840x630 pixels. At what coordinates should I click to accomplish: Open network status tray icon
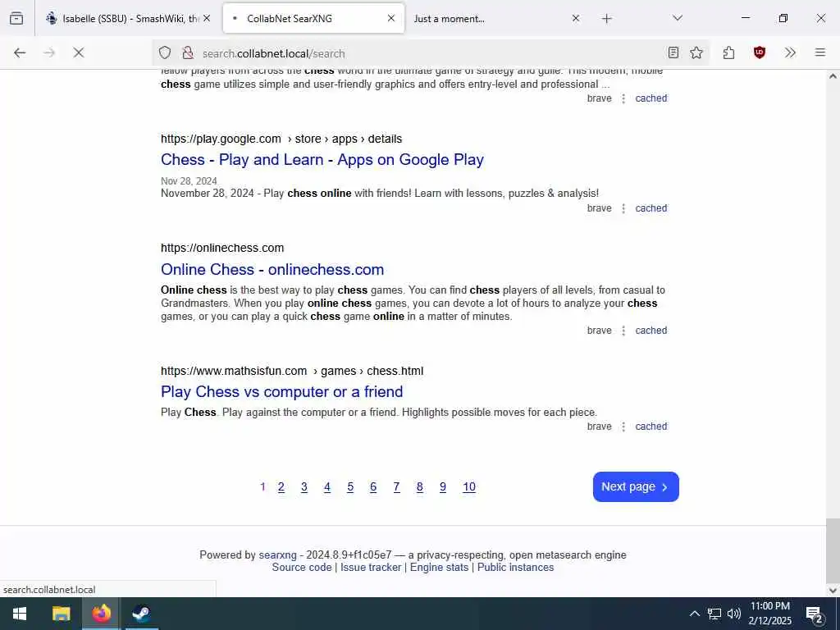tap(714, 614)
